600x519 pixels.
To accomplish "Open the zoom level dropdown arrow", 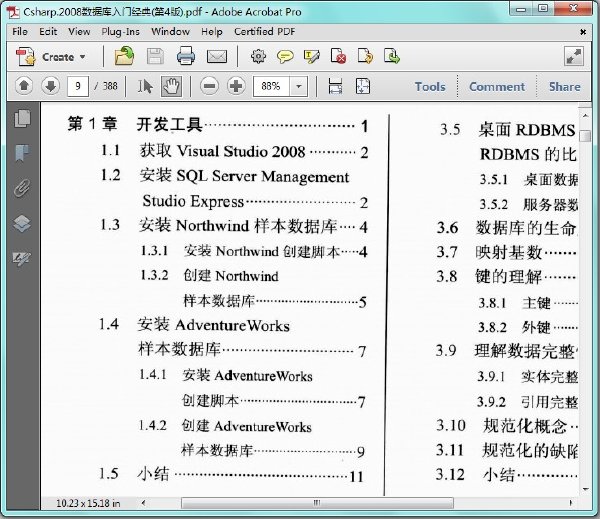I will [x=299, y=86].
